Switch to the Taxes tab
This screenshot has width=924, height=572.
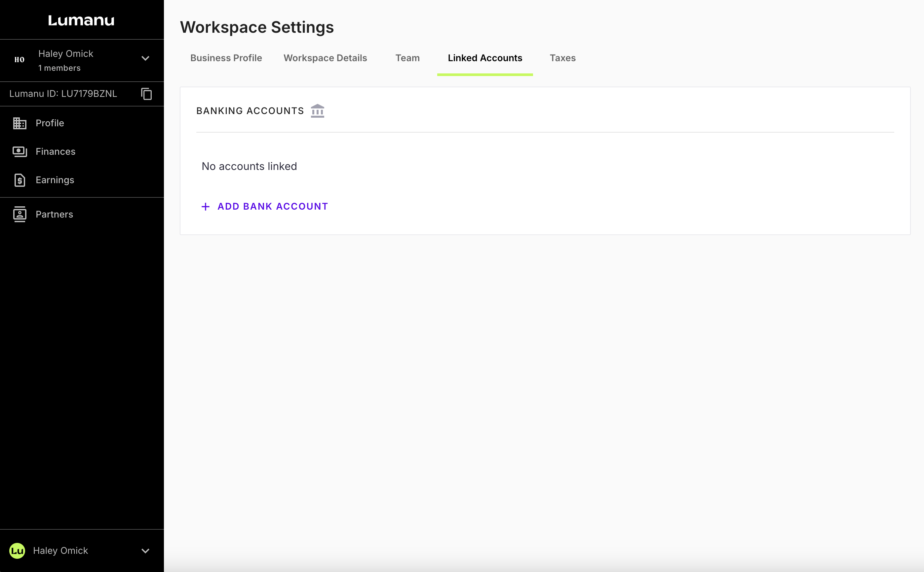coord(562,58)
